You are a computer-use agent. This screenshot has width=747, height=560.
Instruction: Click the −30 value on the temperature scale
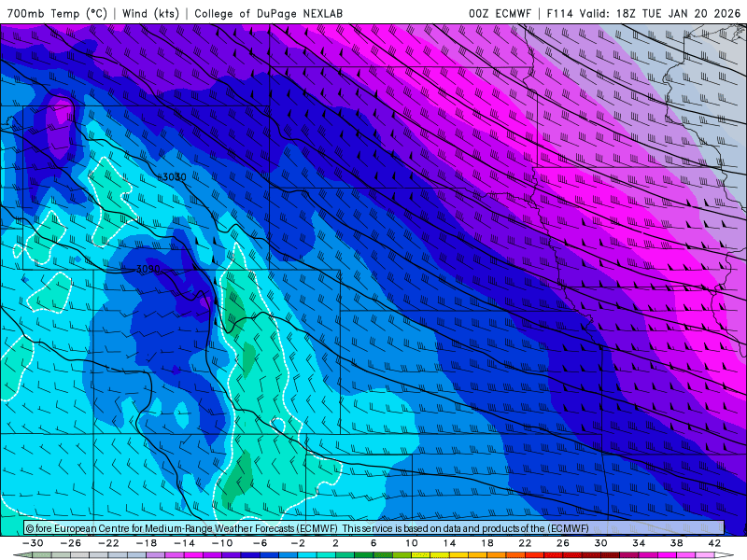(x=34, y=543)
